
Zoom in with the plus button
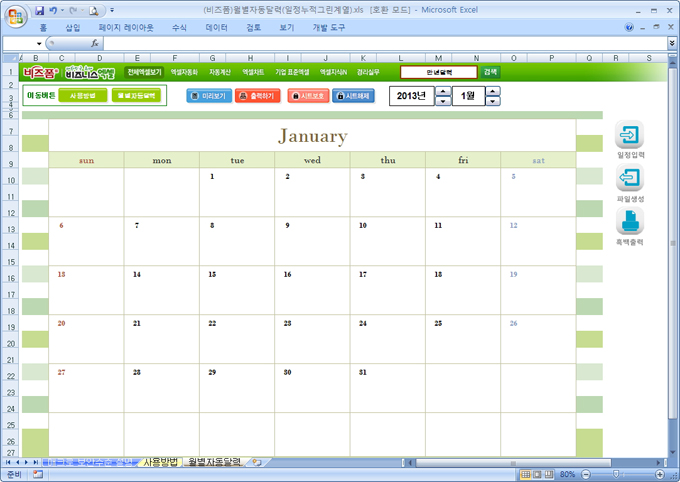660,474
